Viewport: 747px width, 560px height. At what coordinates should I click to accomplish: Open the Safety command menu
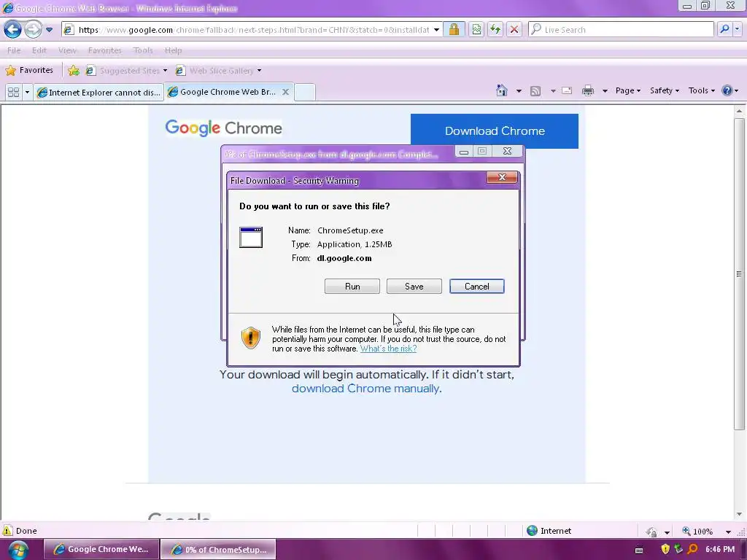coord(665,90)
